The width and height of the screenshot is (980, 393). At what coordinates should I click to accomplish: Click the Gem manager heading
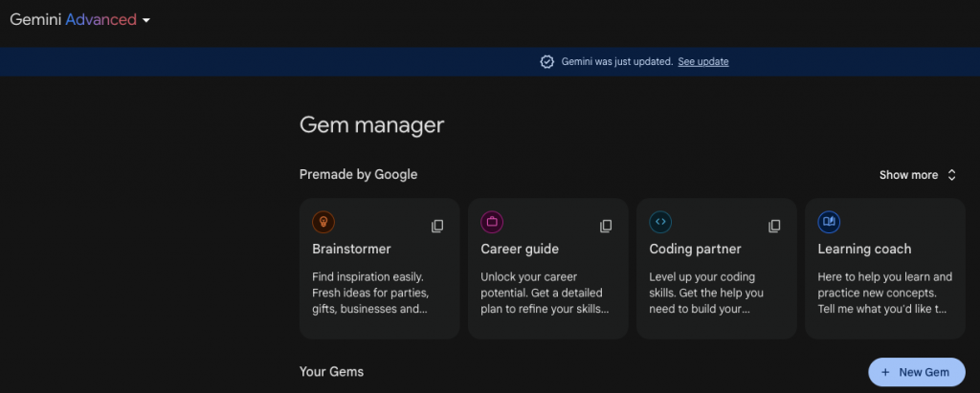(372, 125)
